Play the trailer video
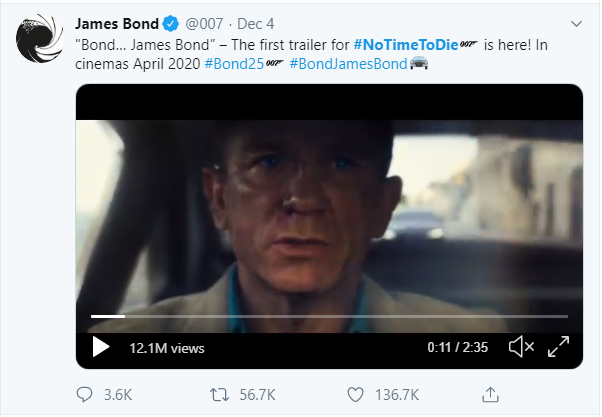The image size is (602, 417). pyautogui.click(x=101, y=347)
